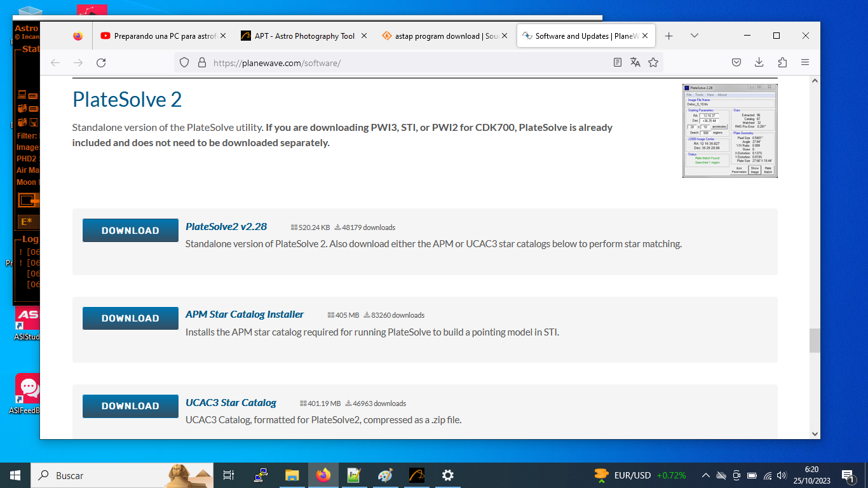Image resolution: width=868 pixels, height=488 pixels.
Task: Open APM Star Catalog Installer title link
Action: point(245,315)
